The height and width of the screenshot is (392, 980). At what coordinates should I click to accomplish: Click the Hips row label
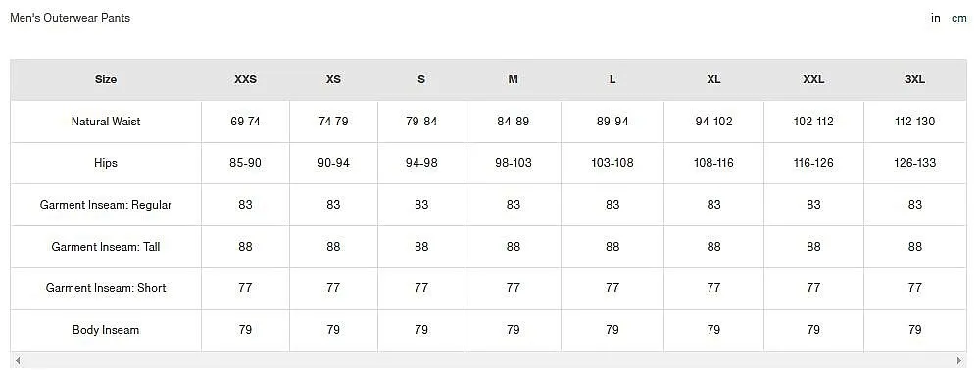(106, 163)
